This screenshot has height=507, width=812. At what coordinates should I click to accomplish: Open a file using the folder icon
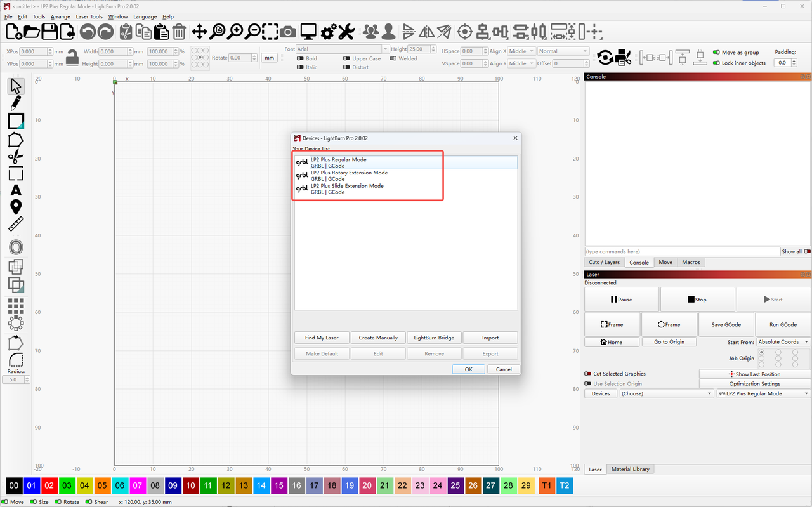point(32,32)
